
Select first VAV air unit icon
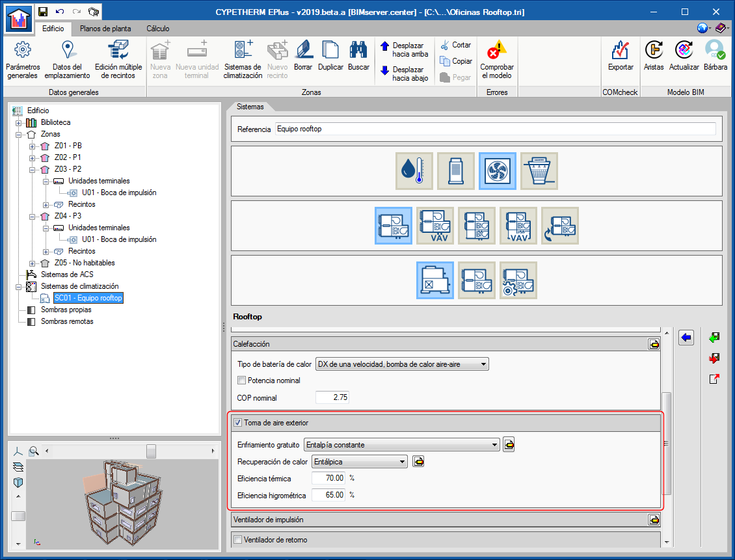[x=435, y=226]
